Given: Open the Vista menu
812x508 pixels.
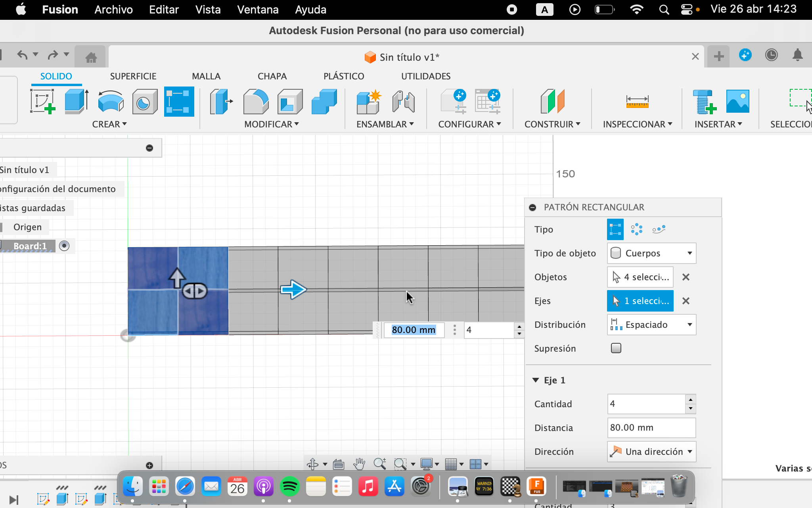Looking at the screenshot, I should [x=208, y=10].
